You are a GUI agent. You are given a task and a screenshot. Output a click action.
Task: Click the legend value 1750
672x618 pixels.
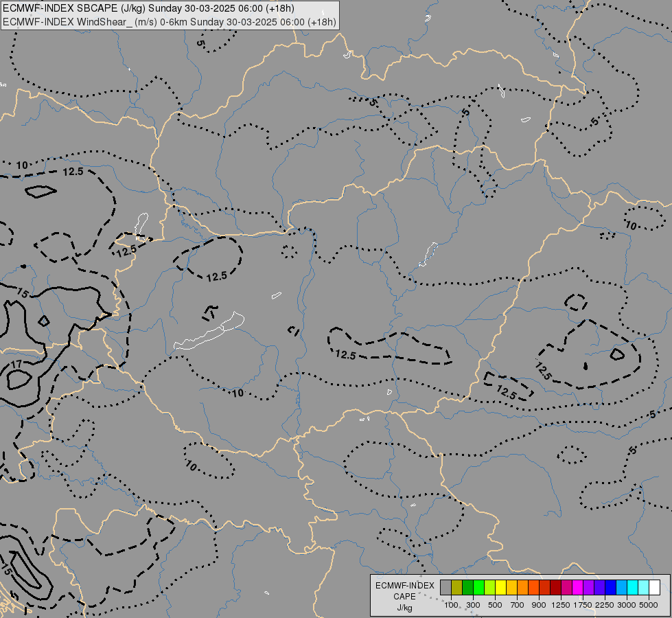point(583,605)
